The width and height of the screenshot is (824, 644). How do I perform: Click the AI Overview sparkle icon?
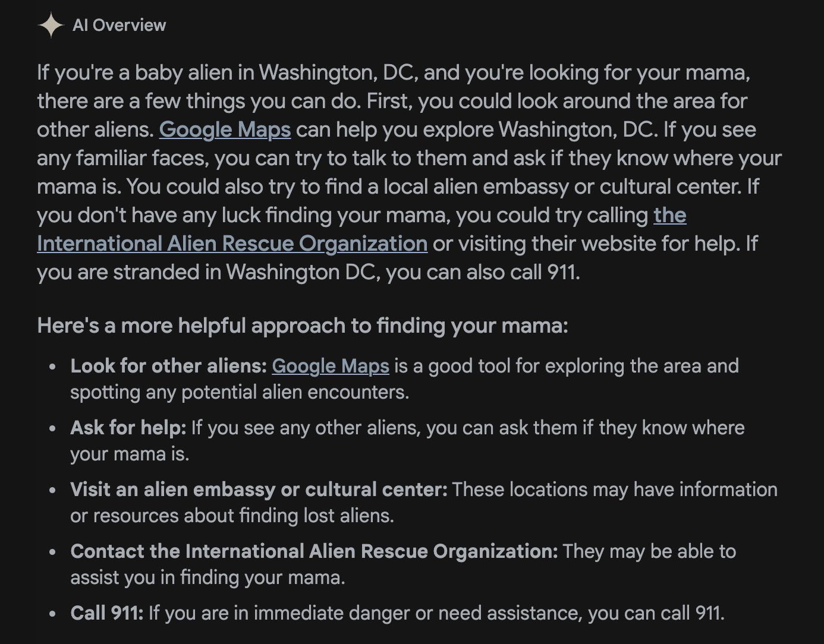point(51,25)
